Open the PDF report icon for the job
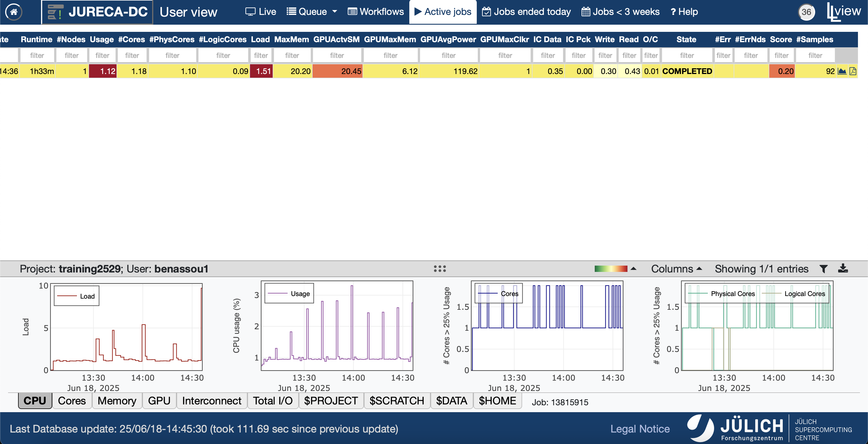Screen dimensions: 868x444 852,71
